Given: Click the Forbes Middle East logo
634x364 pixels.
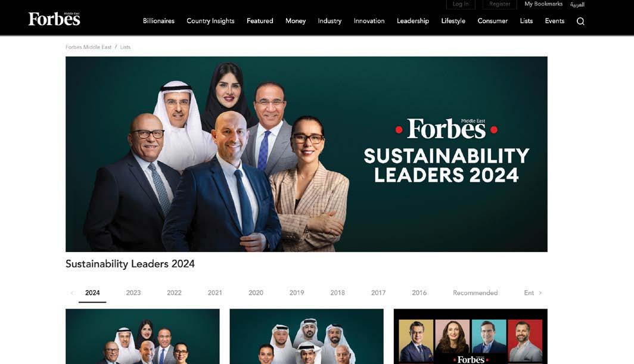Looking at the screenshot, I should pyautogui.click(x=54, y=19).
